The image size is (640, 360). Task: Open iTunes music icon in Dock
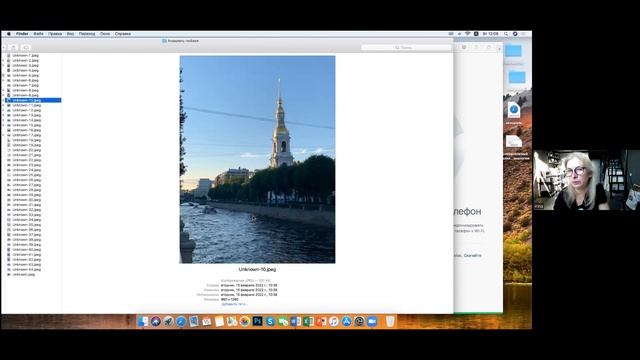333,322
